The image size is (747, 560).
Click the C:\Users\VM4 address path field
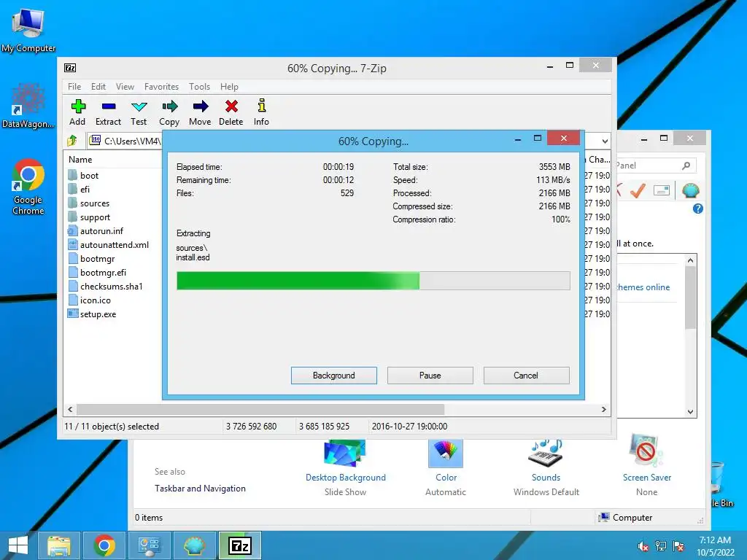[125, 141]
